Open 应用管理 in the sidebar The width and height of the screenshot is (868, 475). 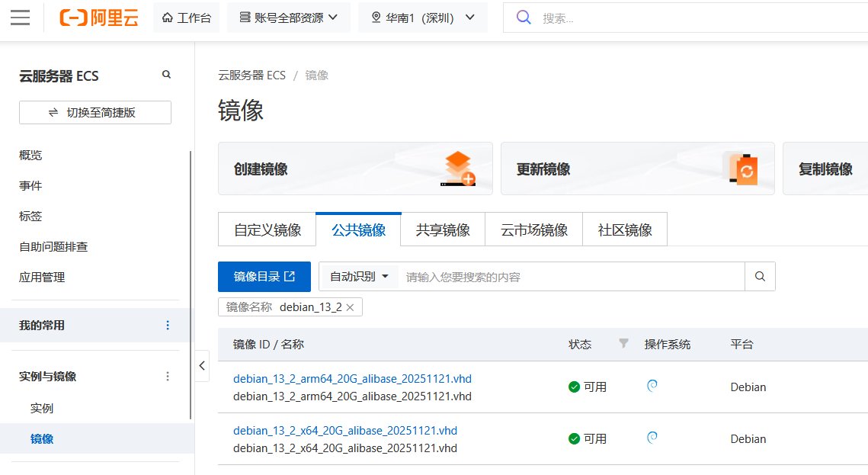tap(41, 277)
